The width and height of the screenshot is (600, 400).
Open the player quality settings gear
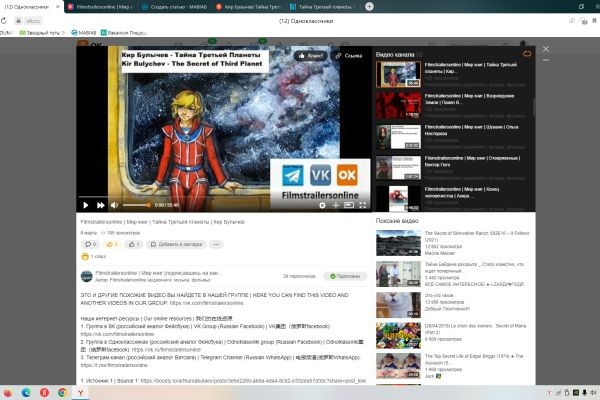point(323,206)
